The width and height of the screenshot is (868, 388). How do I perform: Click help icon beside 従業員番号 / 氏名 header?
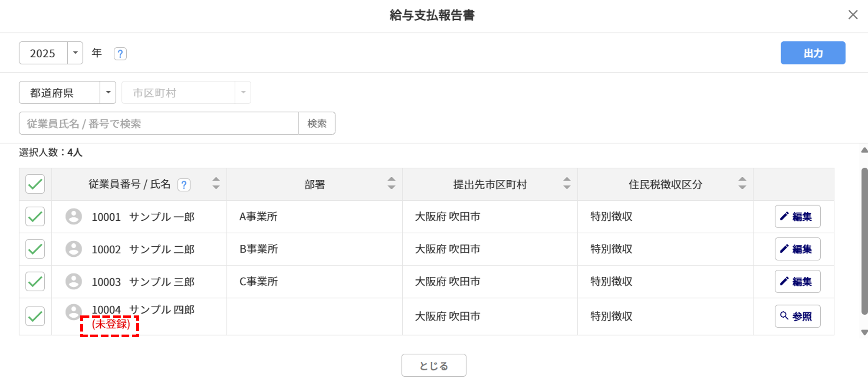pyautogui.click(x=184, y=185)
